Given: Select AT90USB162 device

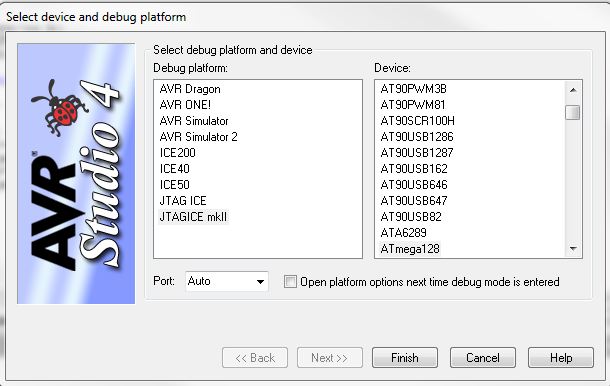Looking at the screenshot, I should (x=414, y=169).
